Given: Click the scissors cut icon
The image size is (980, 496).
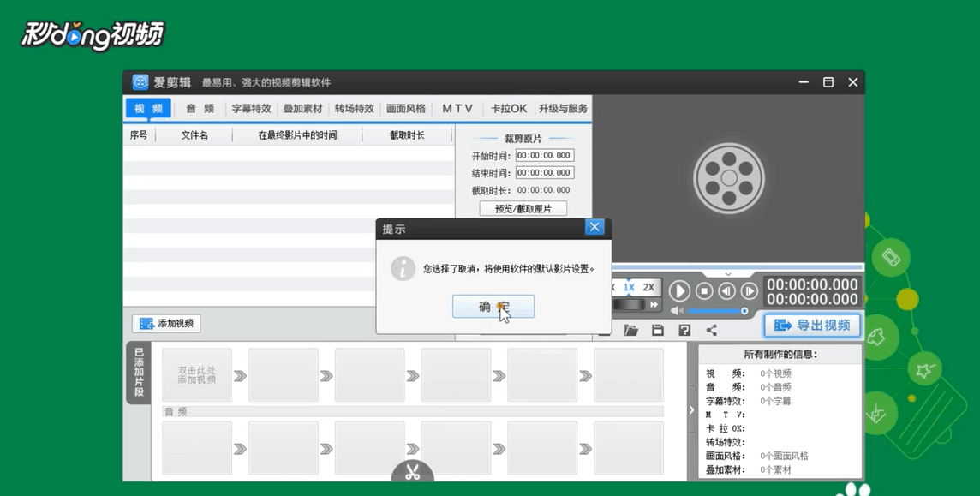Looking at the screenshot, I should click(x=413, y=472).
